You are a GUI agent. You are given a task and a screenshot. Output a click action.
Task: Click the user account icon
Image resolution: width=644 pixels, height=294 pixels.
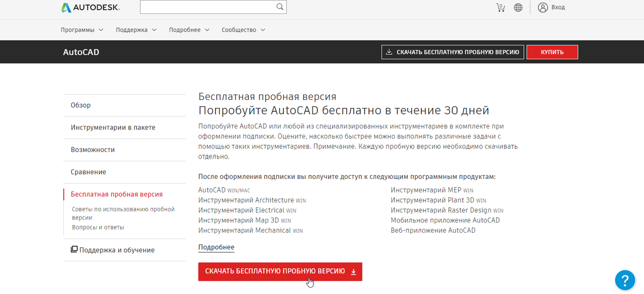[x=543, y=8]
